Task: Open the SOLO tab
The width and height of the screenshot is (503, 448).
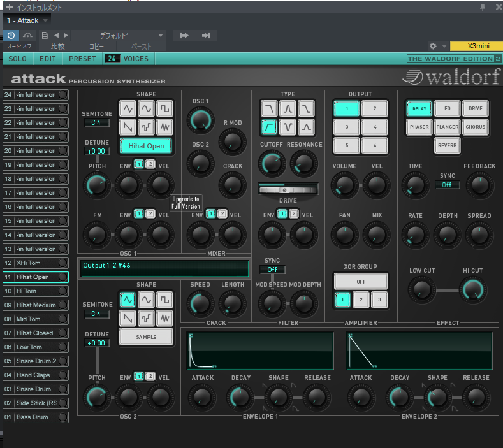Action: point(18,59)
